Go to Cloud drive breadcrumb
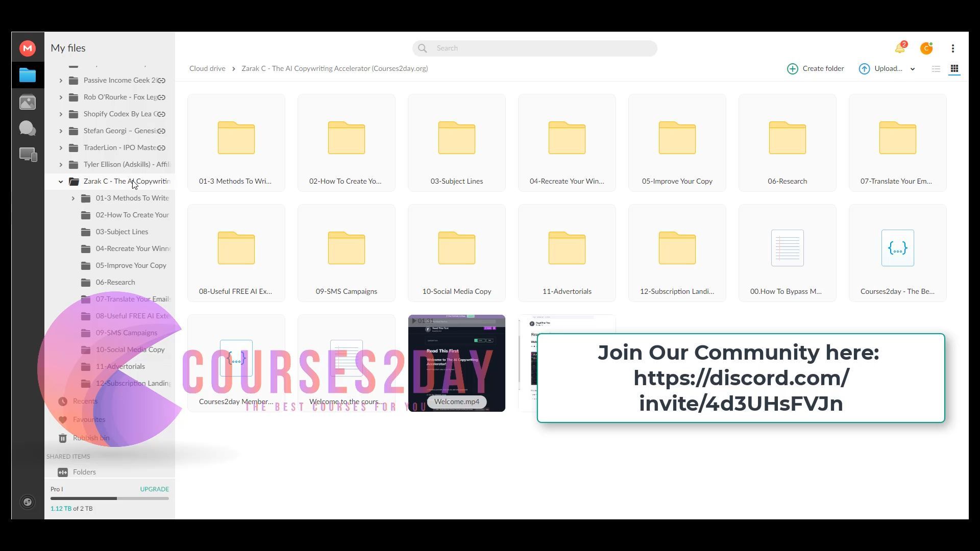Screen dimensions: 980x551 pos(207,68)
